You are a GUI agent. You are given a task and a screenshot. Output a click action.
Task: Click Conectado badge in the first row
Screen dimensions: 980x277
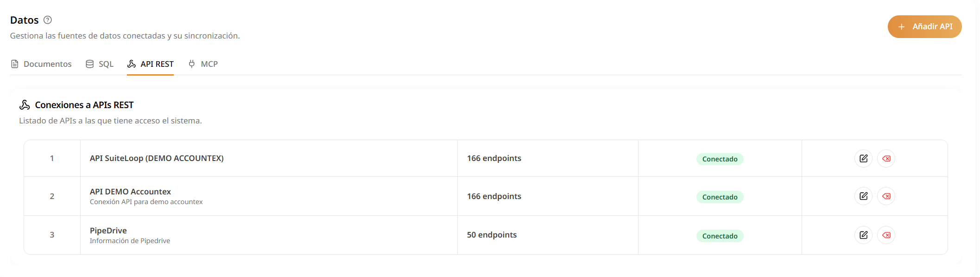pos(720,159)
